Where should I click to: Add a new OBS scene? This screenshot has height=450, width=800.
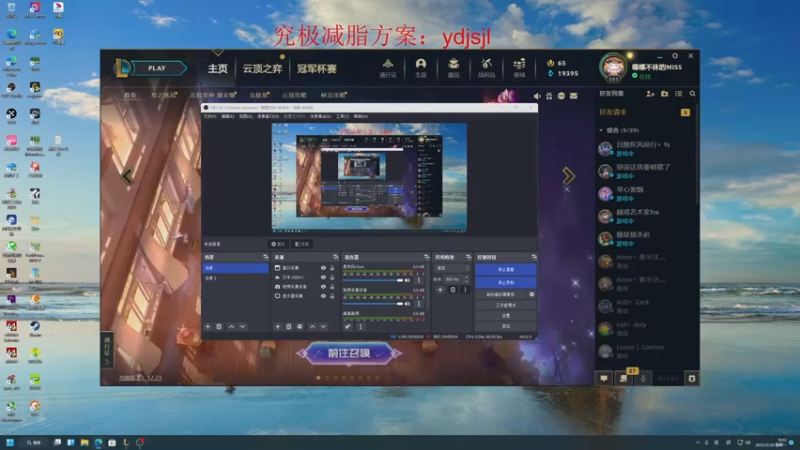tap(208, 327)
